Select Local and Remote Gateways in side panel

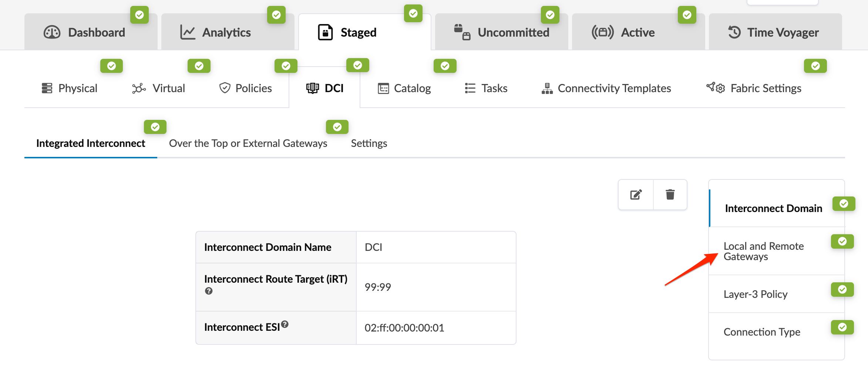click(763, 251)
